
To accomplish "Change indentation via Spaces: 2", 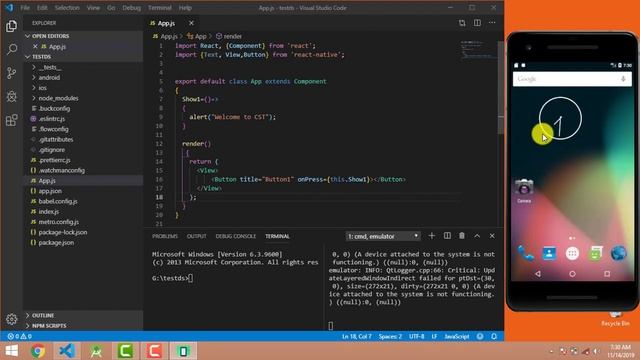I will 390,336.
